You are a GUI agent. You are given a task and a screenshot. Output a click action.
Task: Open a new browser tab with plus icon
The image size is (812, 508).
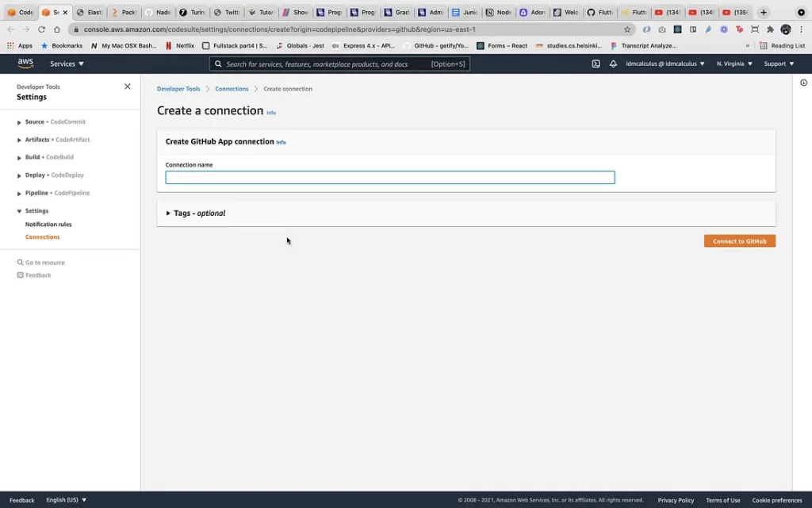point(764,13)
